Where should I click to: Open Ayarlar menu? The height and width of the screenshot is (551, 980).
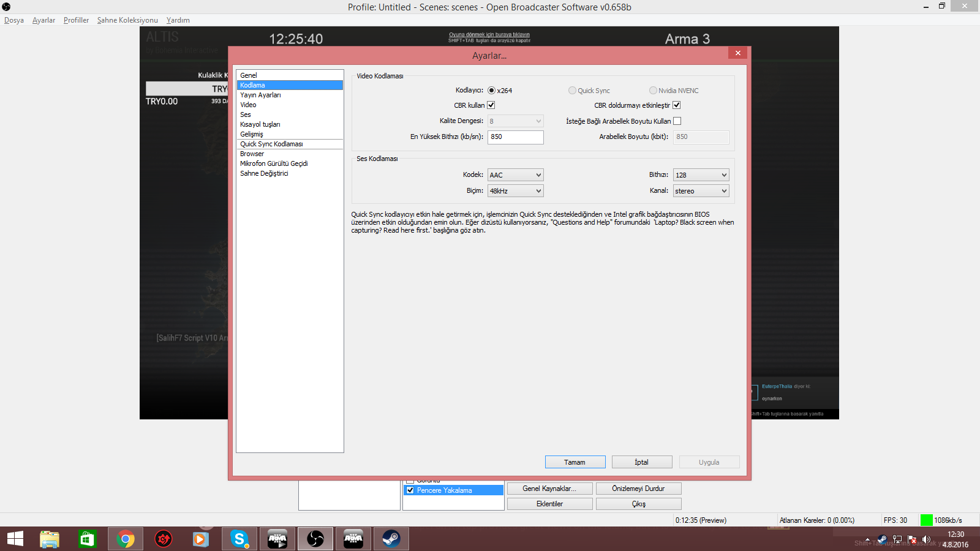pos(43,20)
